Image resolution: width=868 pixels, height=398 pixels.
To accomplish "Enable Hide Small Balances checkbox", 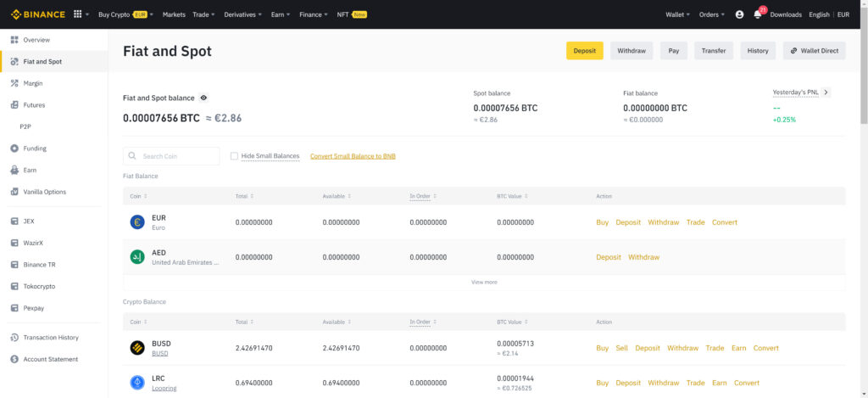I will tap(234, 156).
